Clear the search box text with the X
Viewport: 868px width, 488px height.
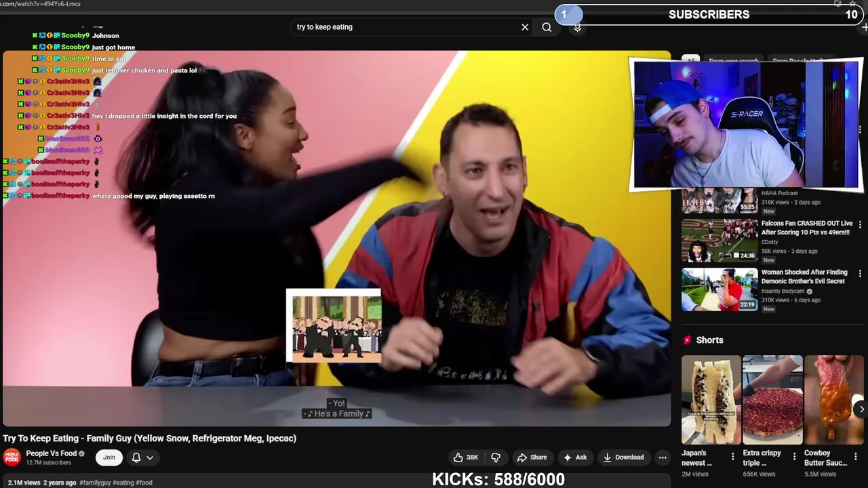tap(525, 27)
